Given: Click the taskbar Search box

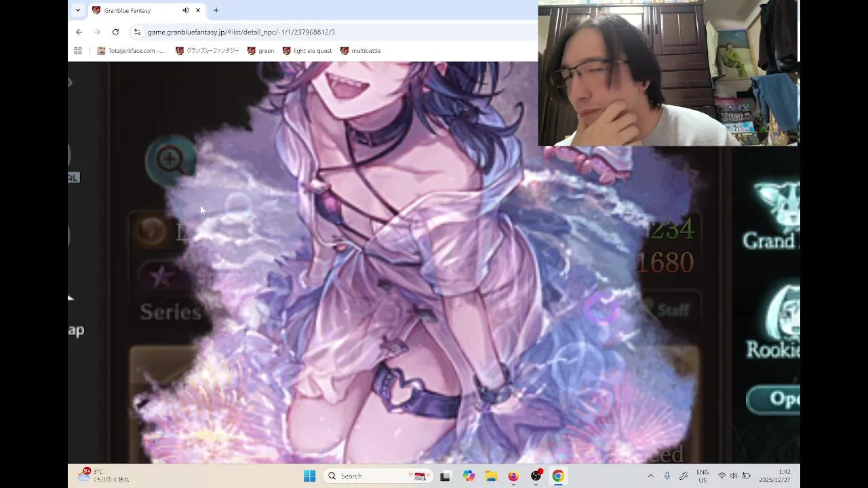Looking at the screenshot, I should coord(378,476).
